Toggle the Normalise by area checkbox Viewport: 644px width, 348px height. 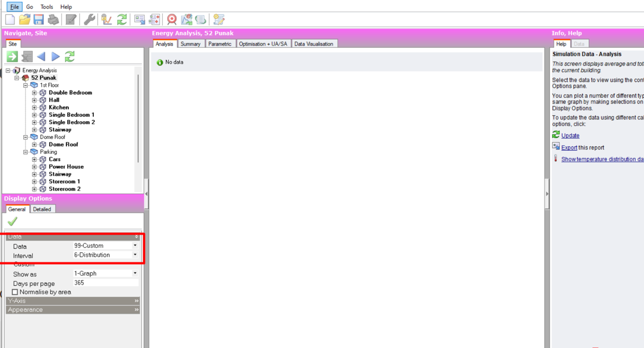15,292
